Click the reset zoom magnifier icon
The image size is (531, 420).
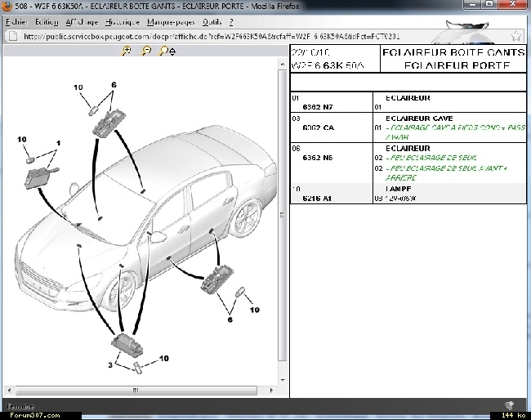point(167,51)
